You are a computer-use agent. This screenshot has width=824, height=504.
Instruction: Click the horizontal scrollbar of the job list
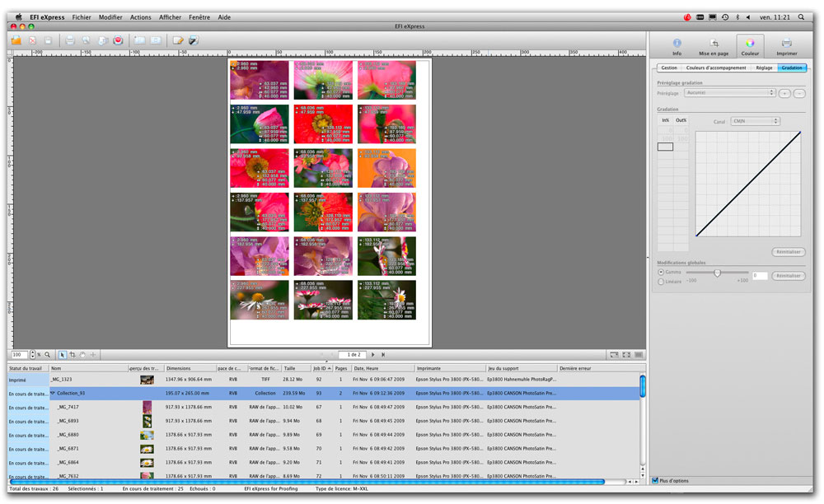point(307,482)
